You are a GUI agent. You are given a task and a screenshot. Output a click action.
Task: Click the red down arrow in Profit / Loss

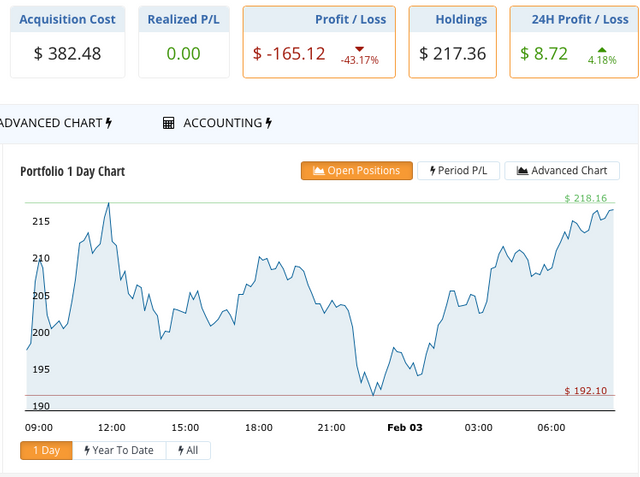coord(359,47)
